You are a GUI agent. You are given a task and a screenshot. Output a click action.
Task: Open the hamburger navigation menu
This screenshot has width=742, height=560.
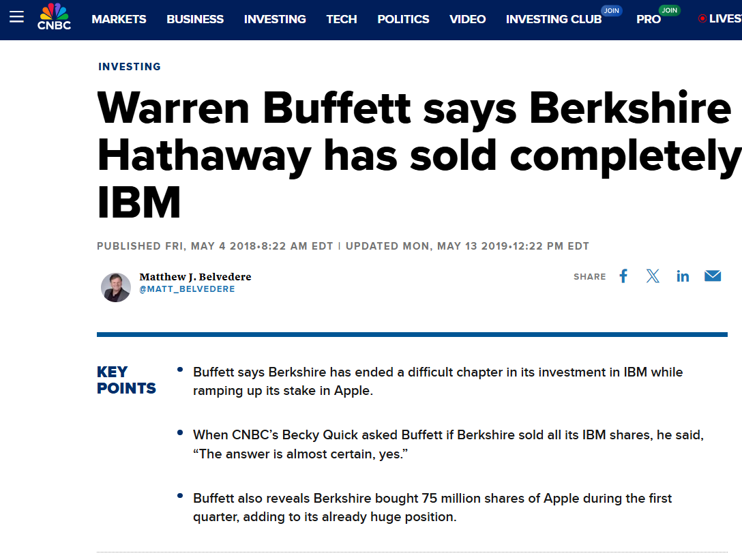click(16, 17)
